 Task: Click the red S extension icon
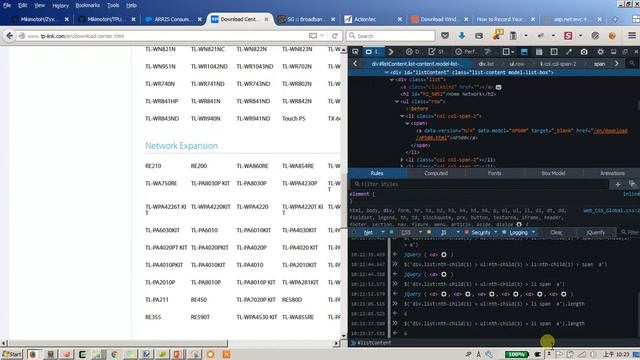568,36
